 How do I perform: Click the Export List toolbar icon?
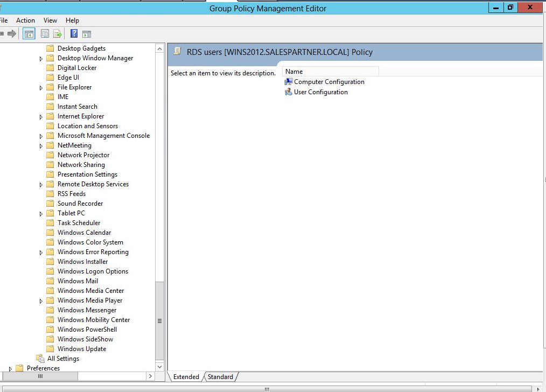pos(58,34)
